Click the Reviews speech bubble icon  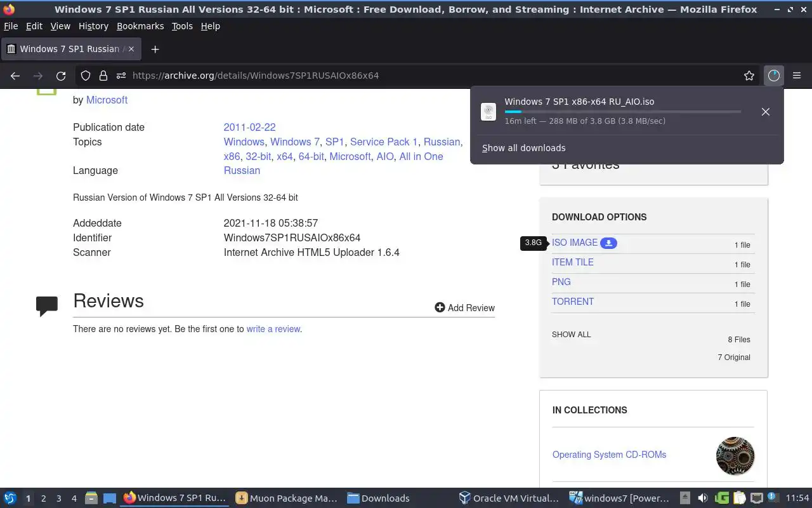(47, 306)
